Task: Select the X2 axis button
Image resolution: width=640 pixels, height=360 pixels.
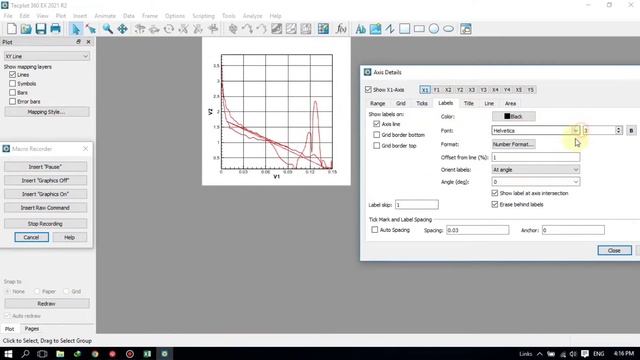Action: tap(448, 90)
